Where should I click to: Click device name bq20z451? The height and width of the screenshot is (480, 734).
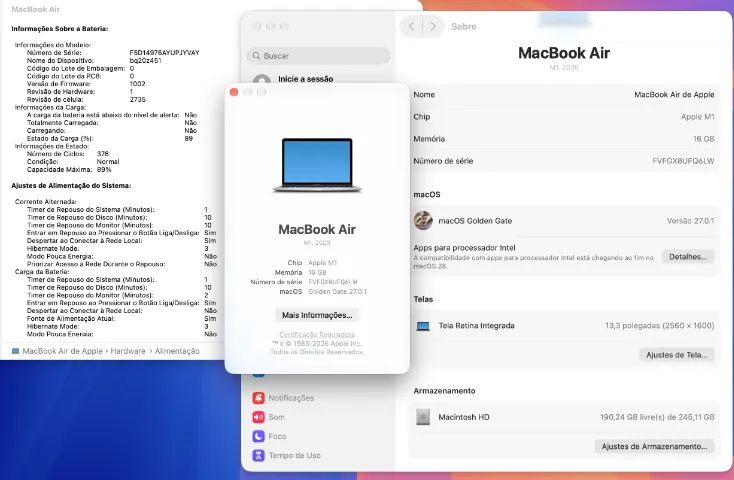146,60
